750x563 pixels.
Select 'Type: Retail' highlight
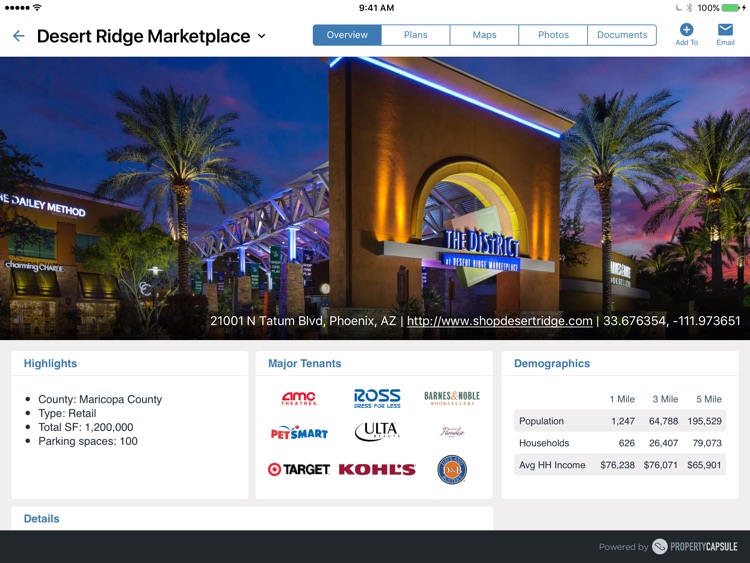pos(67,413)
